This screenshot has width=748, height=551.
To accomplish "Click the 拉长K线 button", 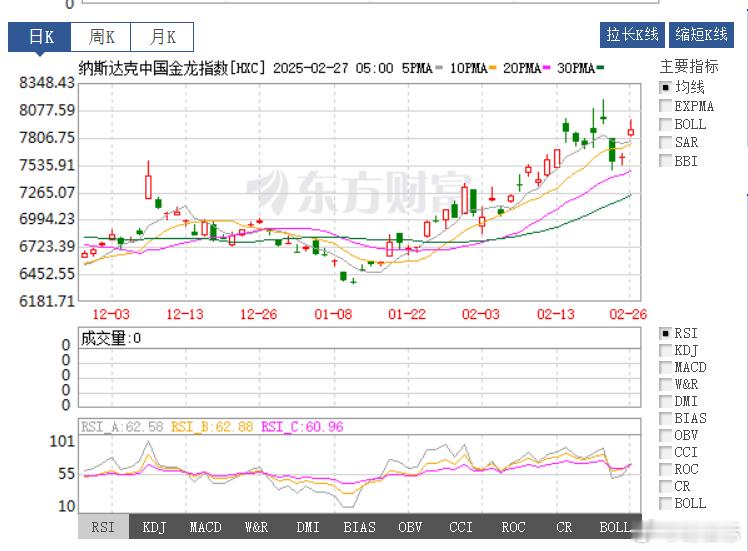I will [x=632, y=35].
